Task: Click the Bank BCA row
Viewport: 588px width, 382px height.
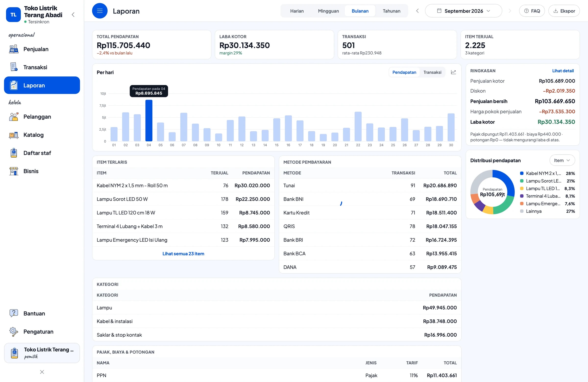Action: tap(370, 254)
